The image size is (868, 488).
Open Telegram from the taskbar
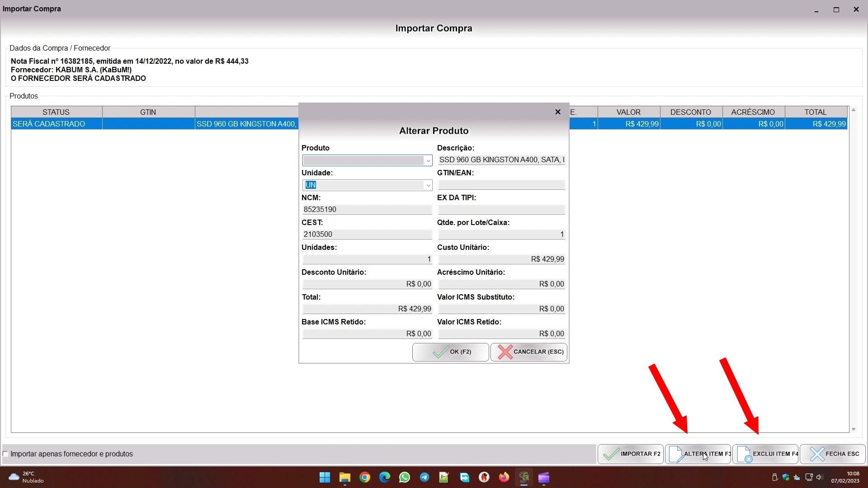point(425,477)
